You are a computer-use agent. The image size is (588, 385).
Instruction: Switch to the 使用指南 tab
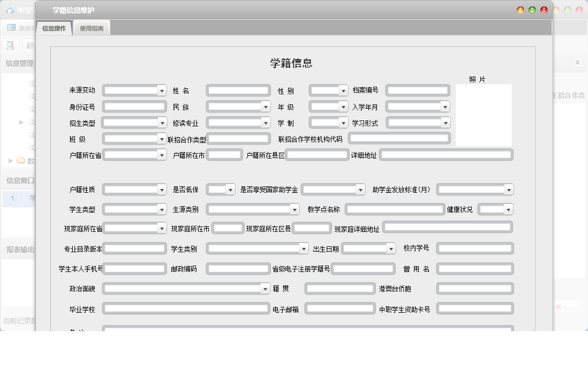93,27
